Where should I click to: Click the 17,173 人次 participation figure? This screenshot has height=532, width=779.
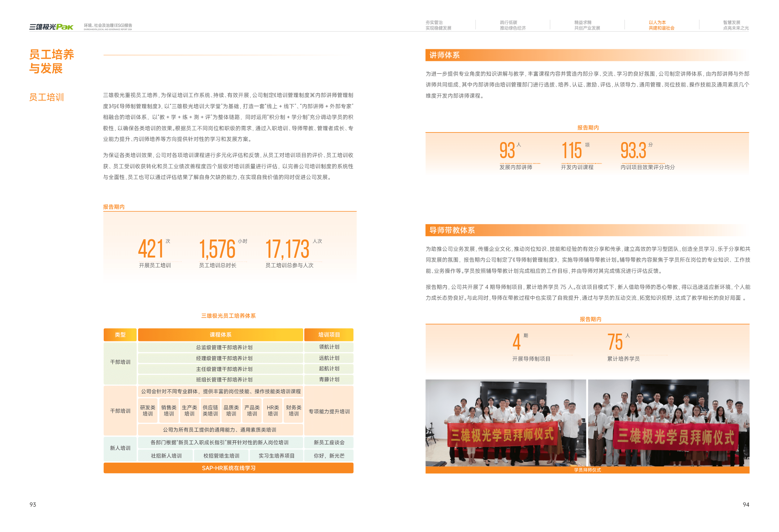[288, 249]
